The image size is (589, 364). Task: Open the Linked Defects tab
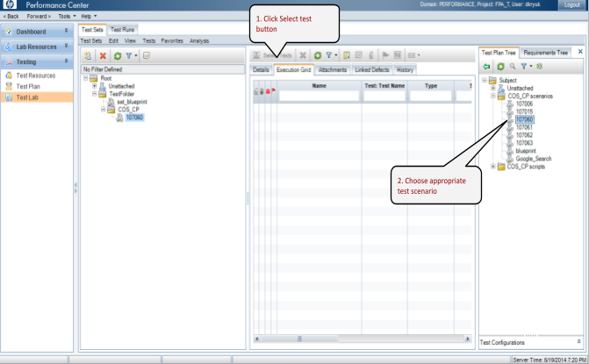click(x=372, y=70)
